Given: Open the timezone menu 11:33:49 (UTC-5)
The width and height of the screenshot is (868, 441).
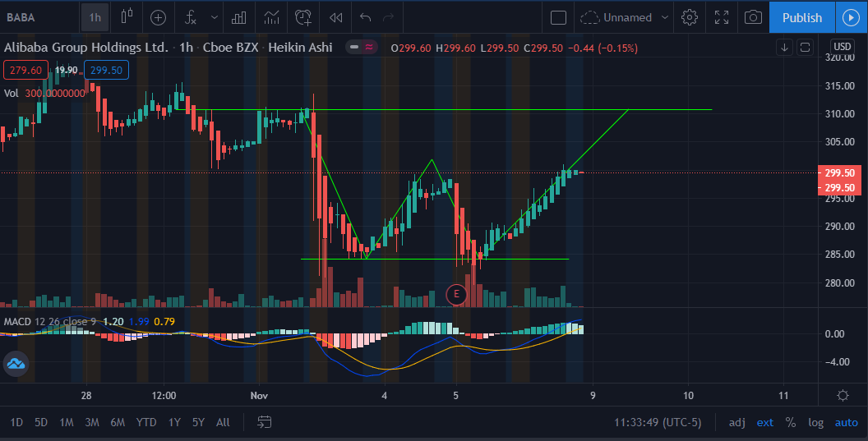Looking at the screenshot, I should pyautogui.click(x=658, y=422).
